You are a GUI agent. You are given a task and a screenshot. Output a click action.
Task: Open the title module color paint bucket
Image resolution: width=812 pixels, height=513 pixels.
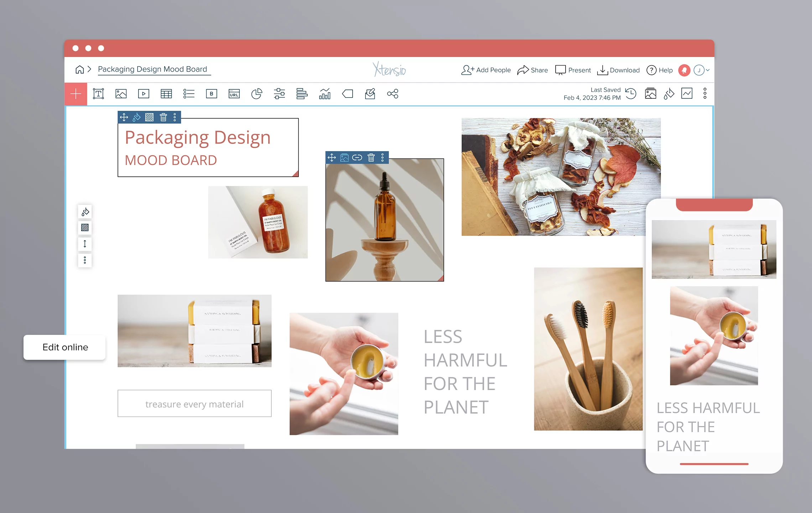pos(137,117)
